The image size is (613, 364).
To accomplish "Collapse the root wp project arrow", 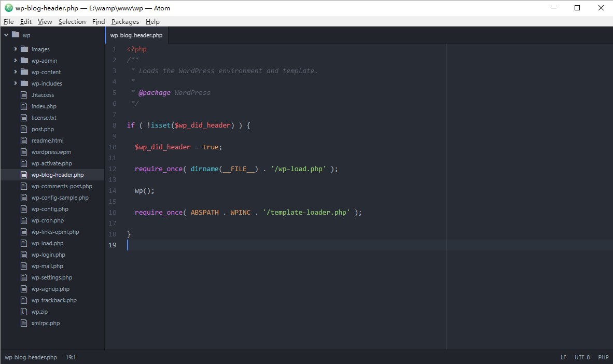I will [x=6, y=35].
